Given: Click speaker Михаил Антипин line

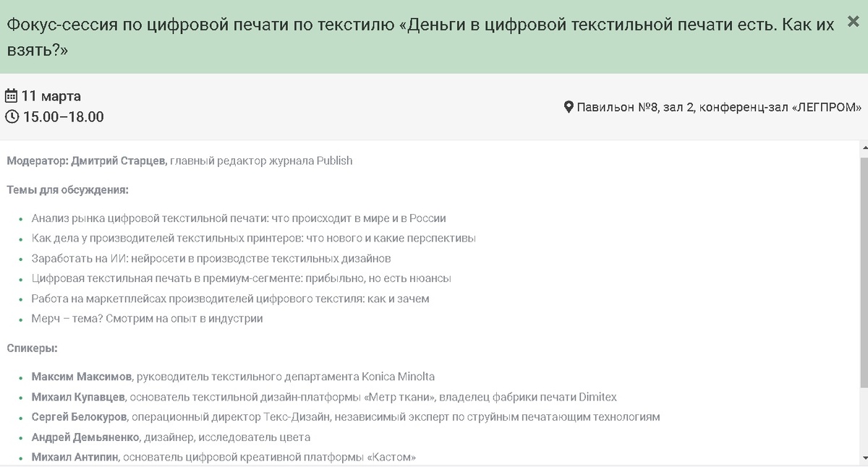Looking at the screenshot, I should coord(224,458).
